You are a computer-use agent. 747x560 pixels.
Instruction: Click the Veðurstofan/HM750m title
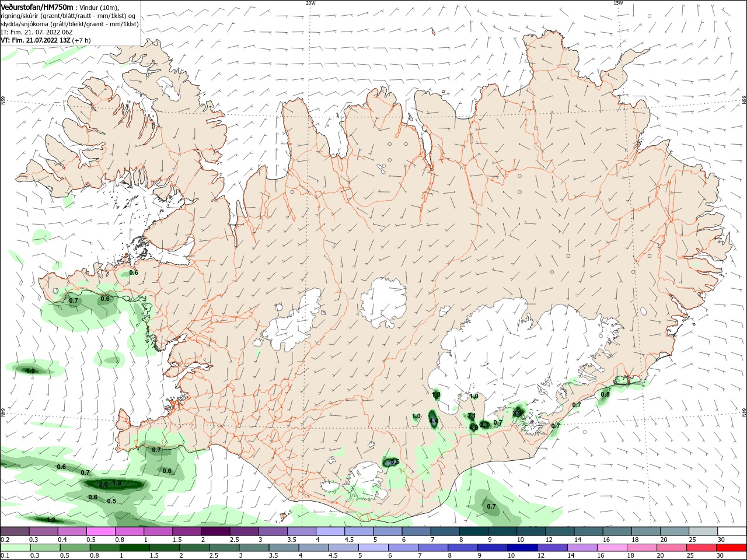[x=37, y=7]
